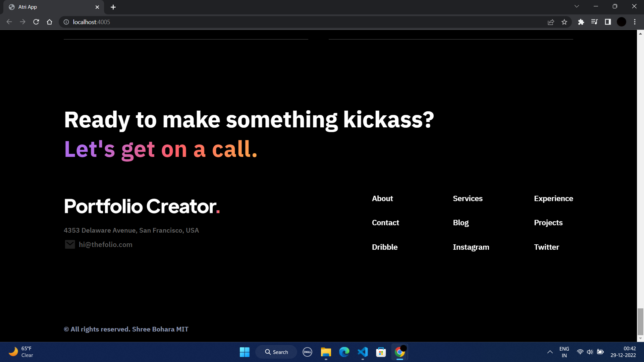The width and height of the screenshot is (644, 362).
Task: Expand hidden icons in the system tray
Action: click(x=550, y=352)
